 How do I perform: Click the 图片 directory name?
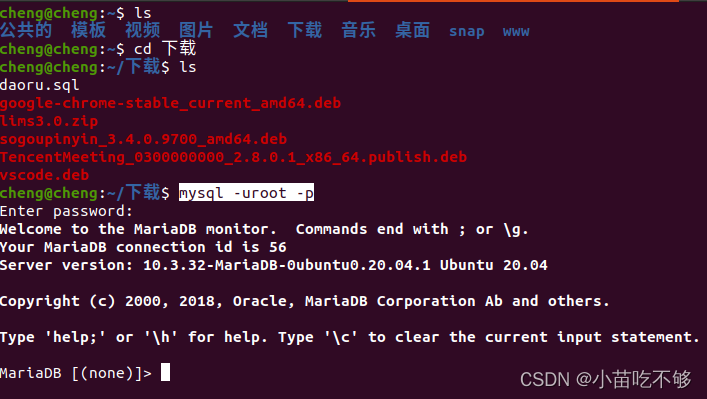[196, 30]
